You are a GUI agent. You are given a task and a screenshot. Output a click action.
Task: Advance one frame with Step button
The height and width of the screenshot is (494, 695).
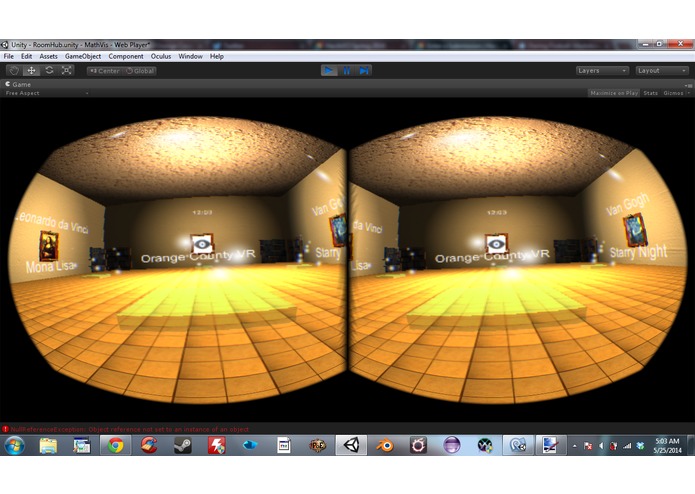point(363,70)
